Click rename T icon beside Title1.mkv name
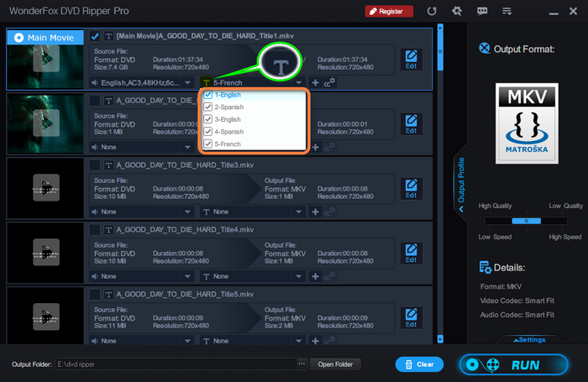 108,36
